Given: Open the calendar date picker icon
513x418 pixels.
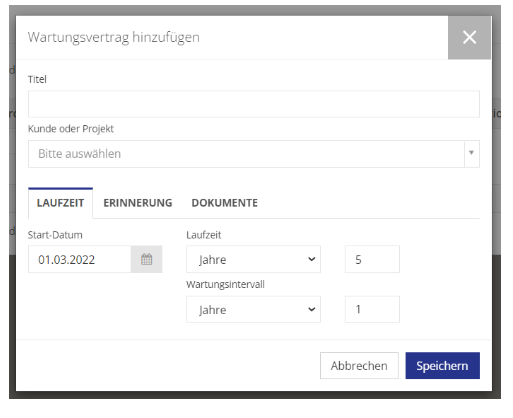Looking at the screenshot, I should tap(146, 259).
